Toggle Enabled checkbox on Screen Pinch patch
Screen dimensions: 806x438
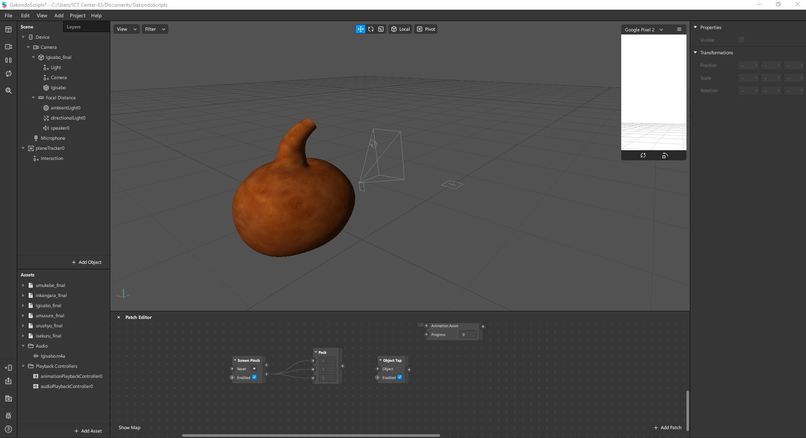(254, 377)
